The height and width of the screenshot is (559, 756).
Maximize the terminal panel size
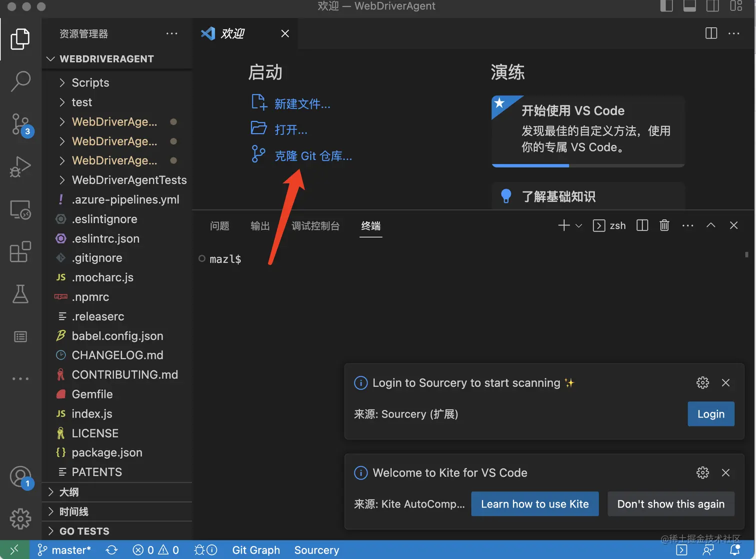coord(710,225)
